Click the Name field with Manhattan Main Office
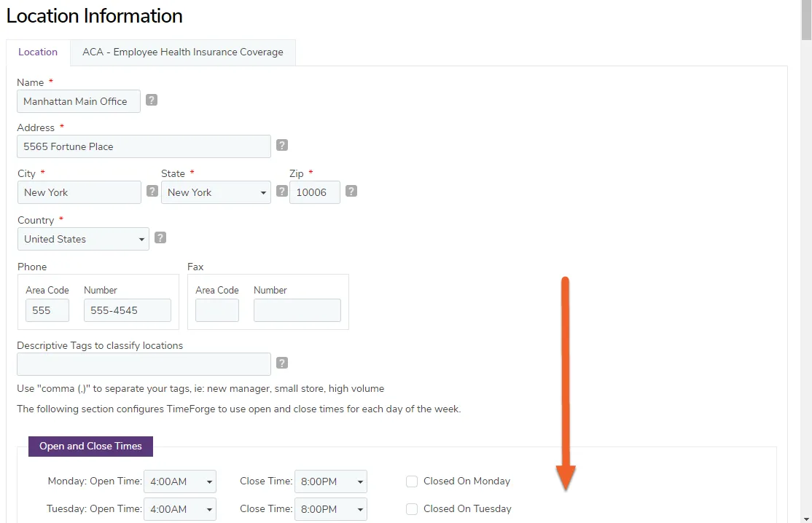This screenshot has height=523, width=812. [x=79, y=101]
